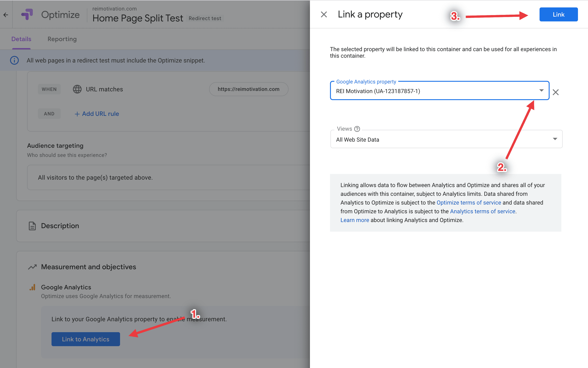Clear the selected Google Analytics property
588x368 pixels.
click(x=556, y=92)
